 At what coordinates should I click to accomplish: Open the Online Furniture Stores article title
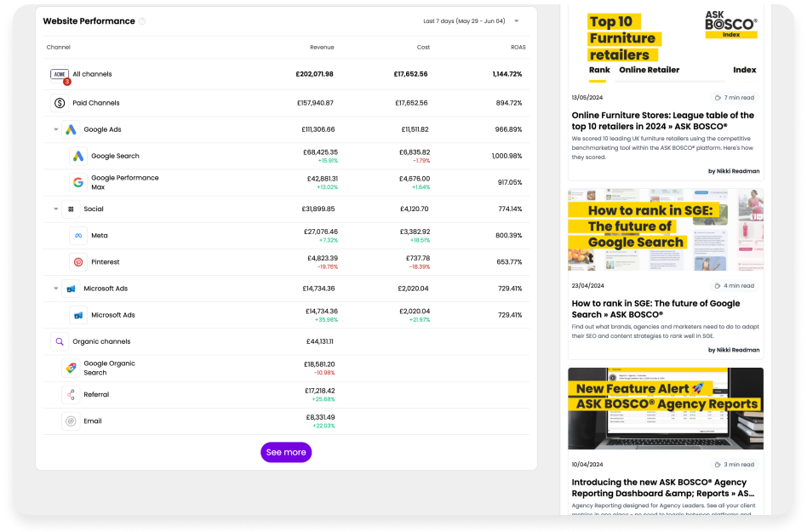pyautogui.click(x=663, y=121)
